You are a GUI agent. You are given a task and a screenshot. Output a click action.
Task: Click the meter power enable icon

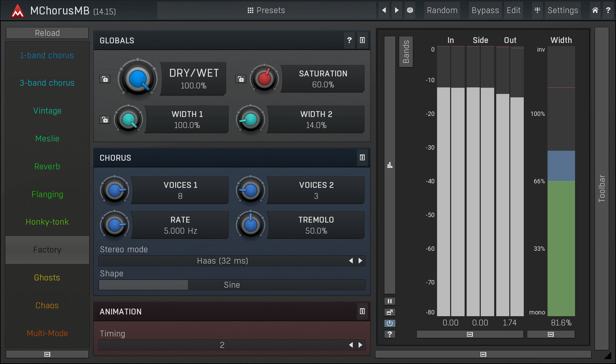(x=390, y=323)
